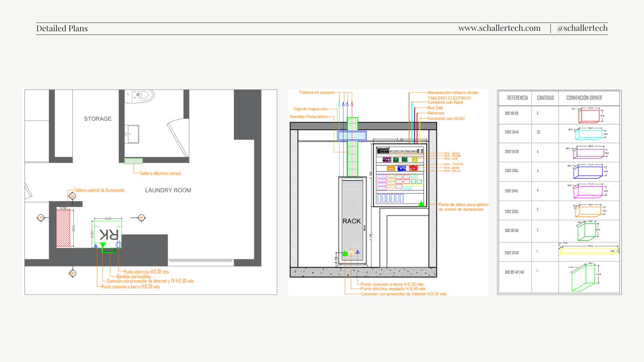This screenshot has height=362, width=644.
Task: Click the yellow long driver for 21012 0240
Action: click(590, 252)
